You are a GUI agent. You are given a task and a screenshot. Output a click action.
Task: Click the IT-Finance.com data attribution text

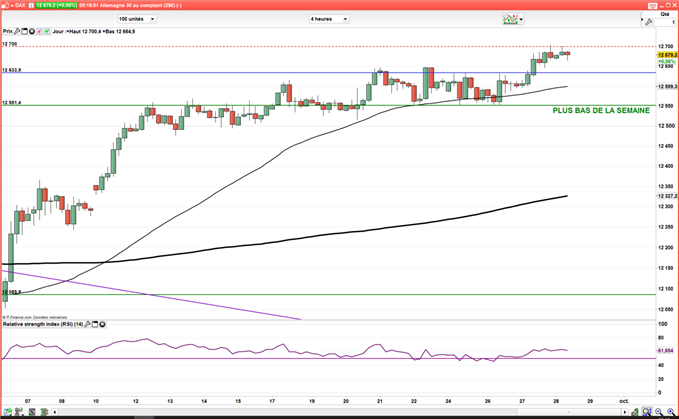point(35,317)
